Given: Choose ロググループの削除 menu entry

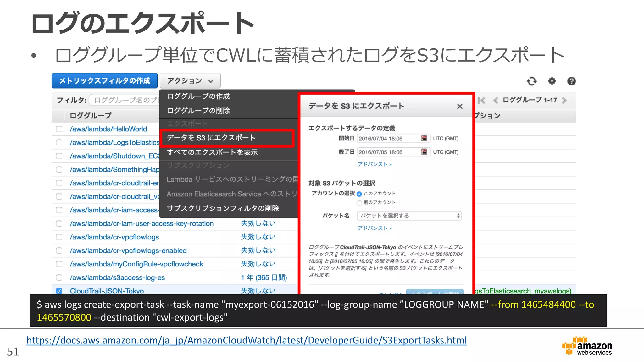Looking at the screenshot, I should point(198,111).
